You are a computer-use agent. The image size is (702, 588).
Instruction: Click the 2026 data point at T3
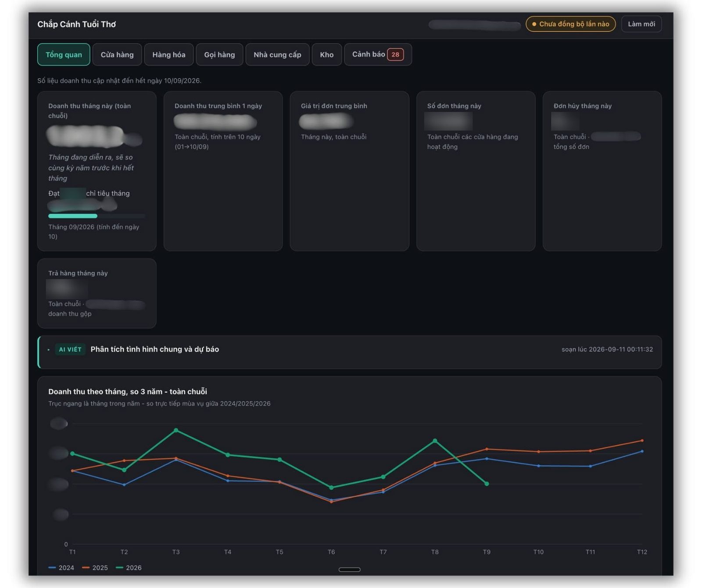[x=176, y=430]
